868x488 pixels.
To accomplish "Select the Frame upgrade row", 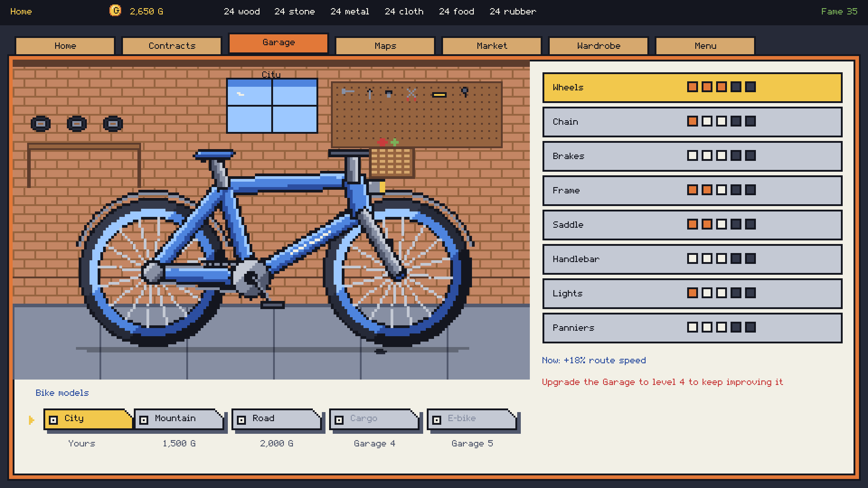I will tap(692, 190).
